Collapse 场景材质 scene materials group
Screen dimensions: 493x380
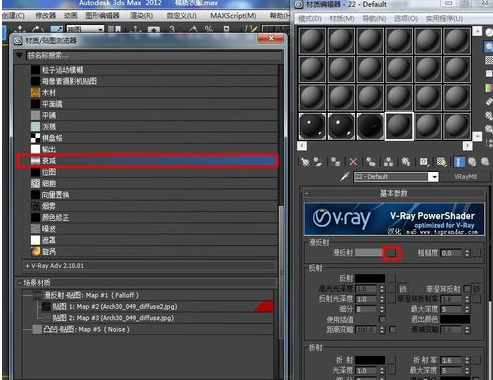coord(147,283)
